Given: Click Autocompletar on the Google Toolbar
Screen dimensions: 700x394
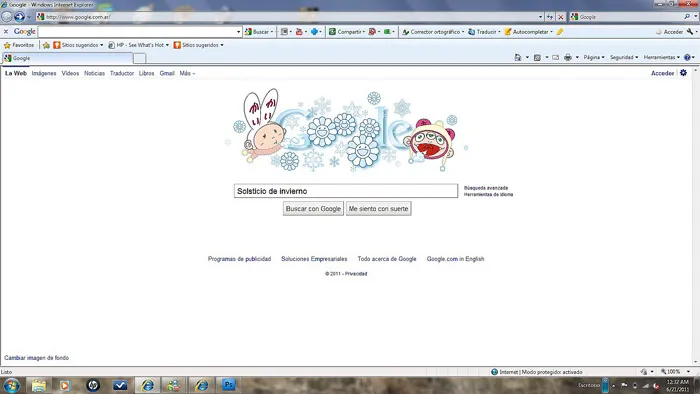Looking at the screenshot, I should point(529,32).
